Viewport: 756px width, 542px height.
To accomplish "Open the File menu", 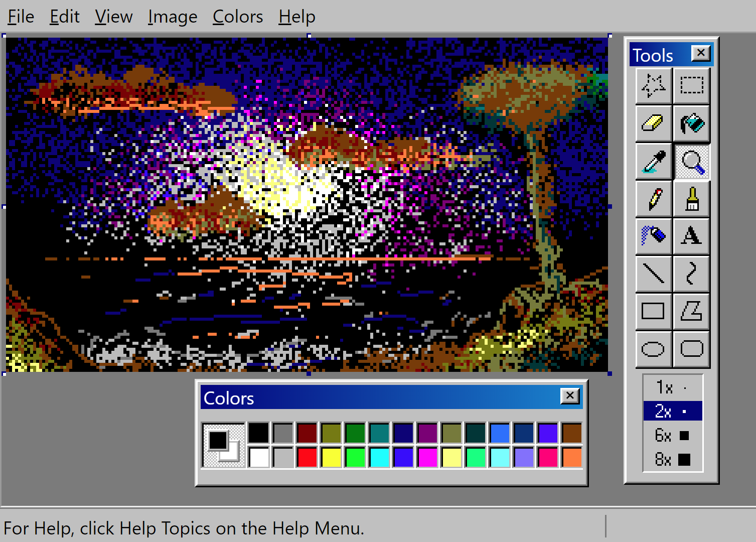I will pos(21,17).
